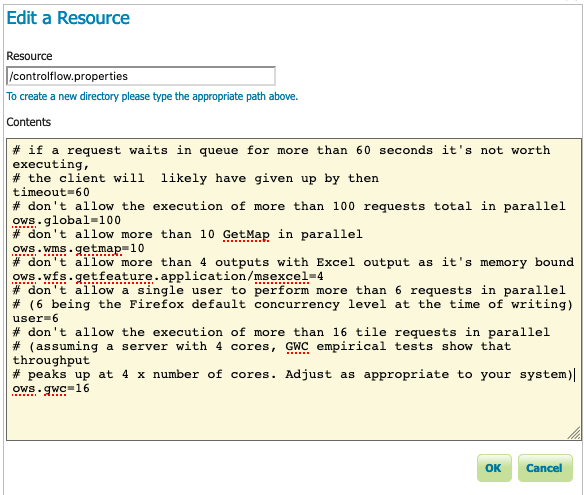Screen dimensions: 584x495
Task: Click the textarea resize grip corner
Action: [574, 433]
